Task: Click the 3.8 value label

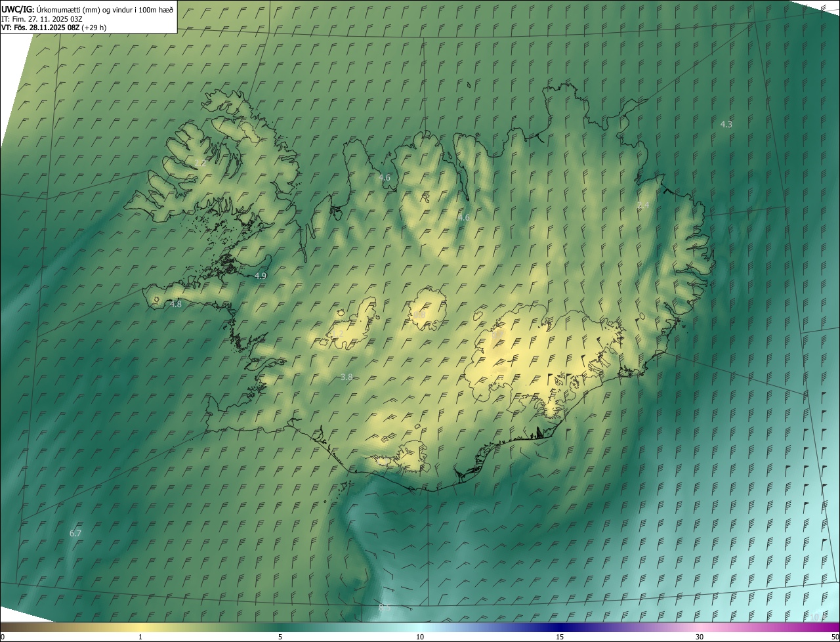Action: (347, 377)
